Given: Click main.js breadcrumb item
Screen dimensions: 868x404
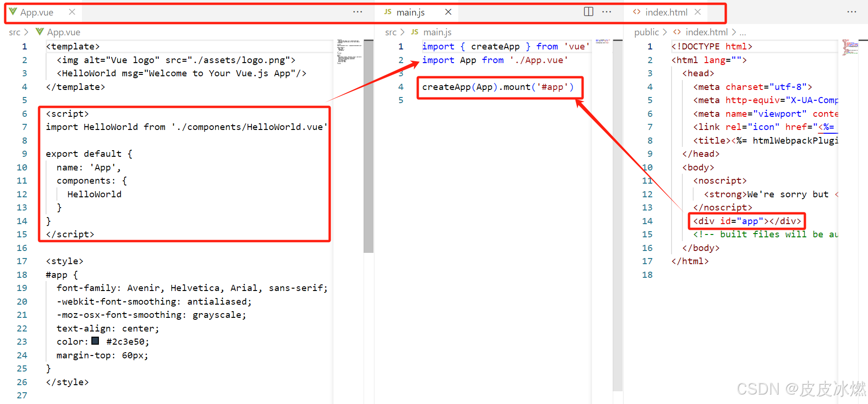Looking at the screenshot, I should click(438, 32).
